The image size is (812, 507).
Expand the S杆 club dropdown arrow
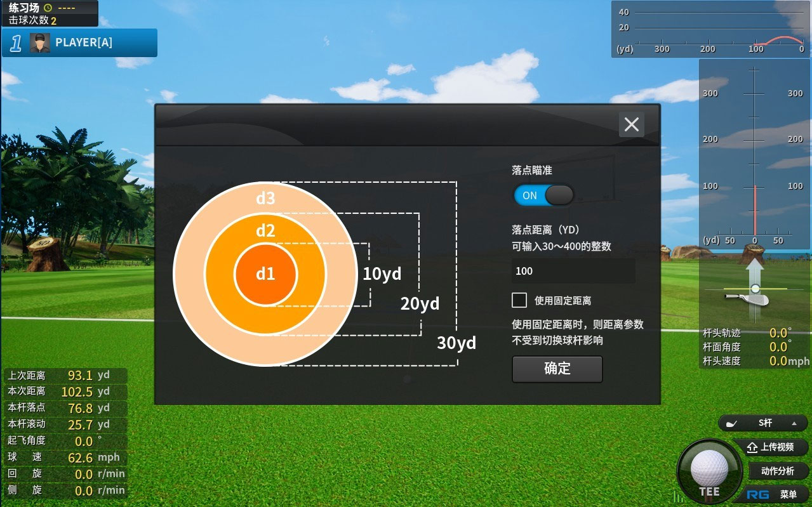click(794, 423)
